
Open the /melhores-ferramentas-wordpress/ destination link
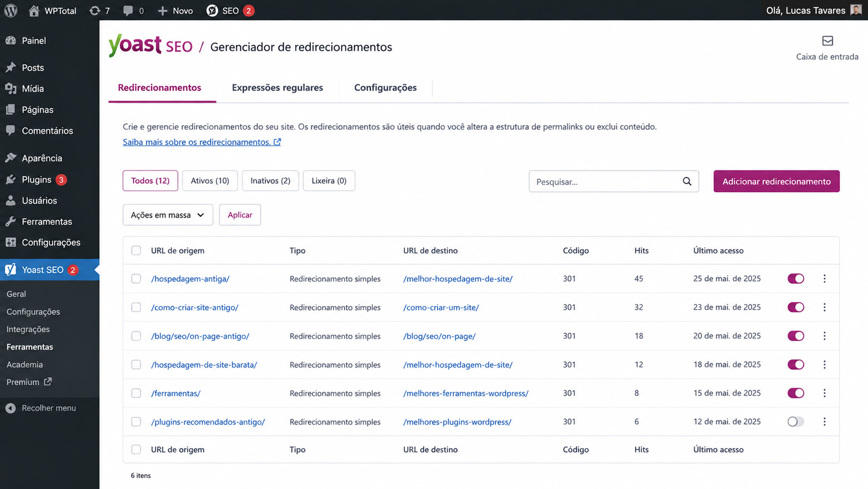[x=466, y=393]
